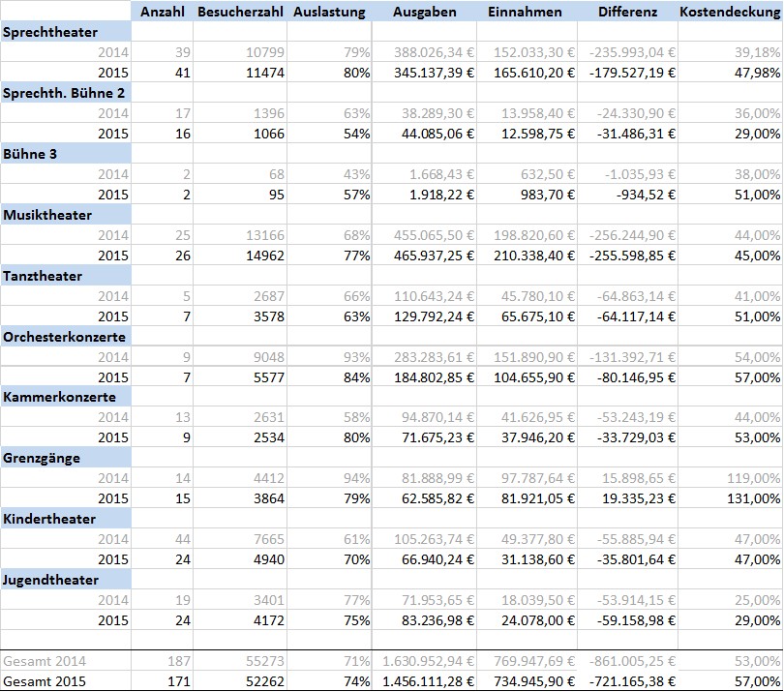Click the cell showing -31.486,31 €

(627, 134)
